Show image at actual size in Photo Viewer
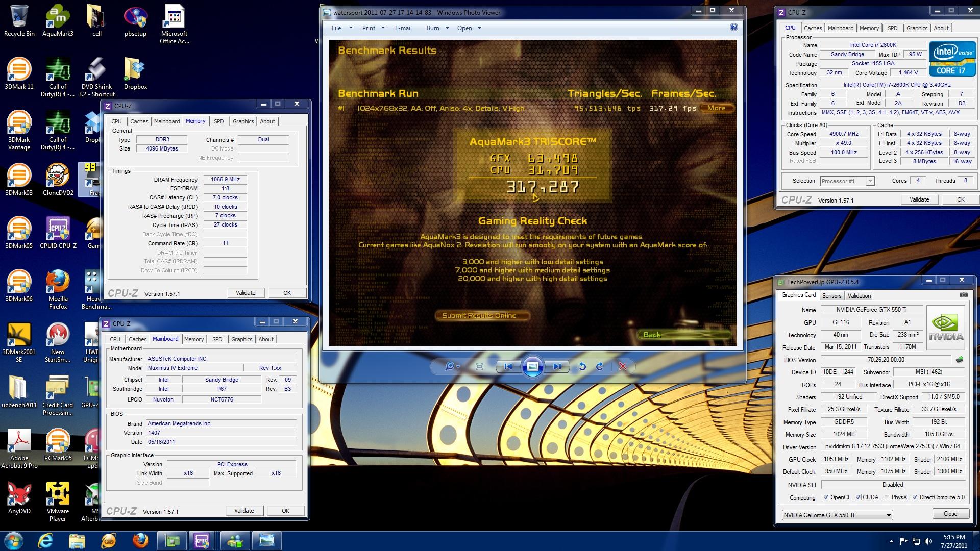The width and height of the screenshot is (980, 551). [479, 366]
